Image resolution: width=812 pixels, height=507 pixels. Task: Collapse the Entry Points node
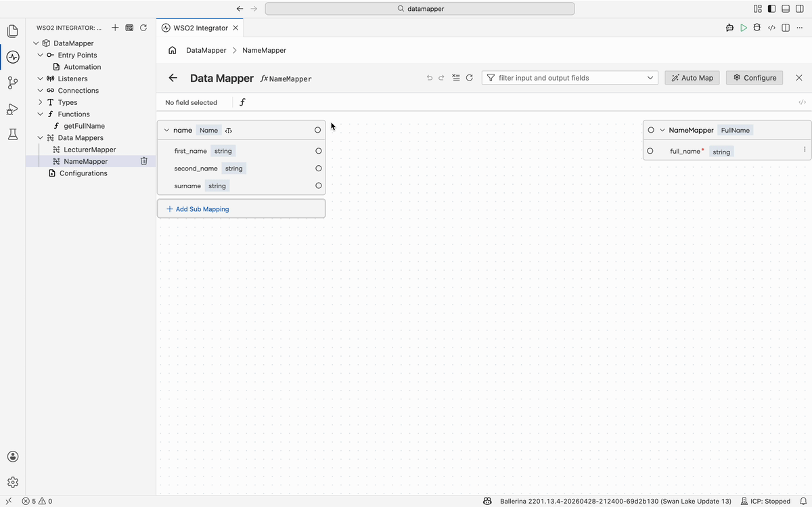[41, 55]
